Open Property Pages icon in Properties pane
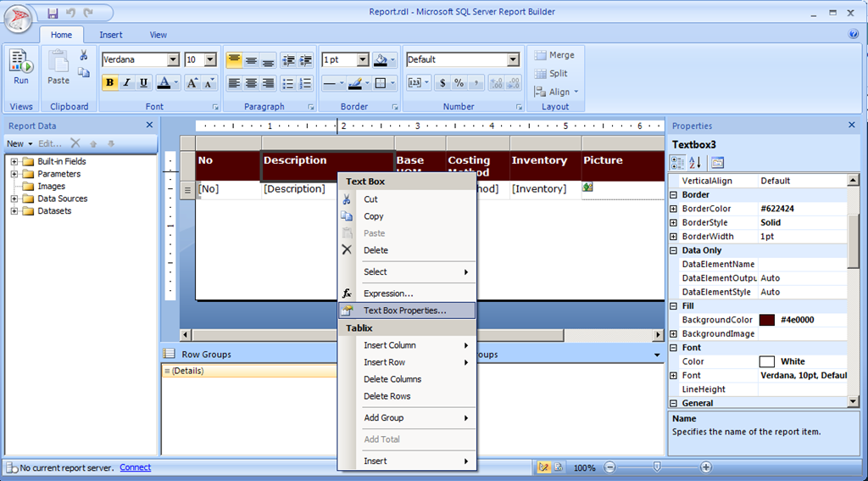This screenshot has width=868, height=481. coord(717,162)
